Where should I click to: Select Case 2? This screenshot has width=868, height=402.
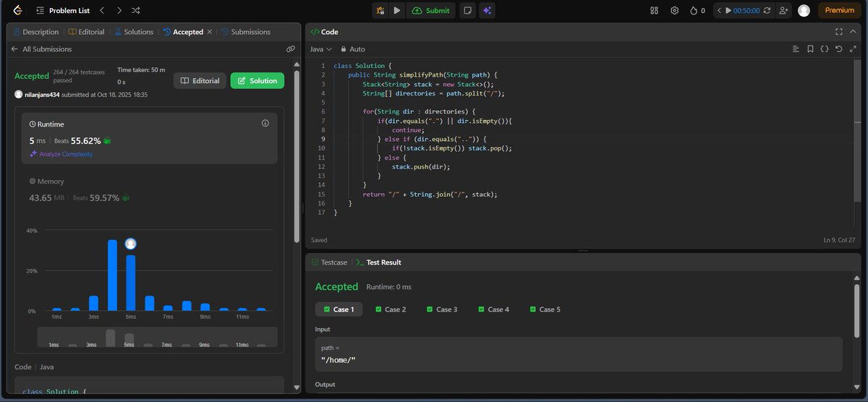pyautogui.click(x=391, y=309)
